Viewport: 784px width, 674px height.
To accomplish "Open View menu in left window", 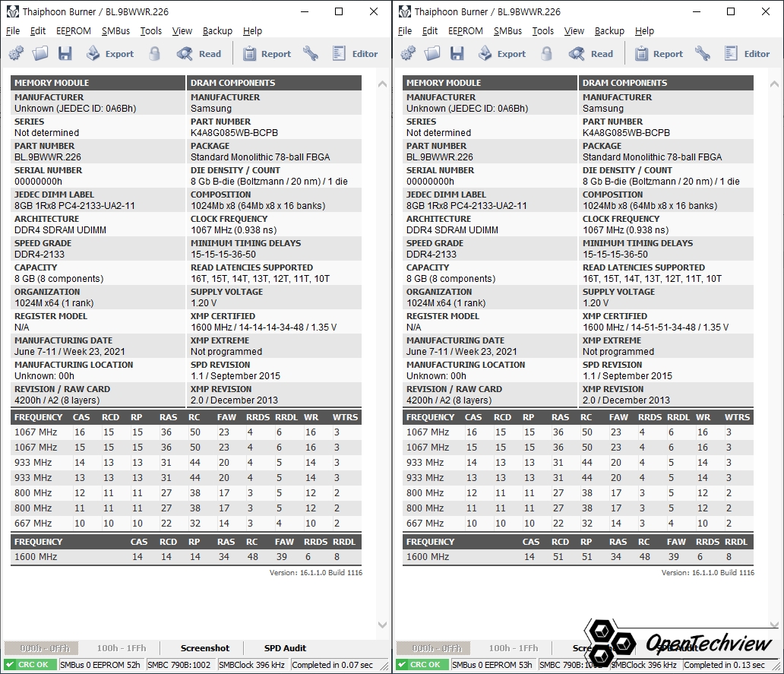I will pos(182,30).
